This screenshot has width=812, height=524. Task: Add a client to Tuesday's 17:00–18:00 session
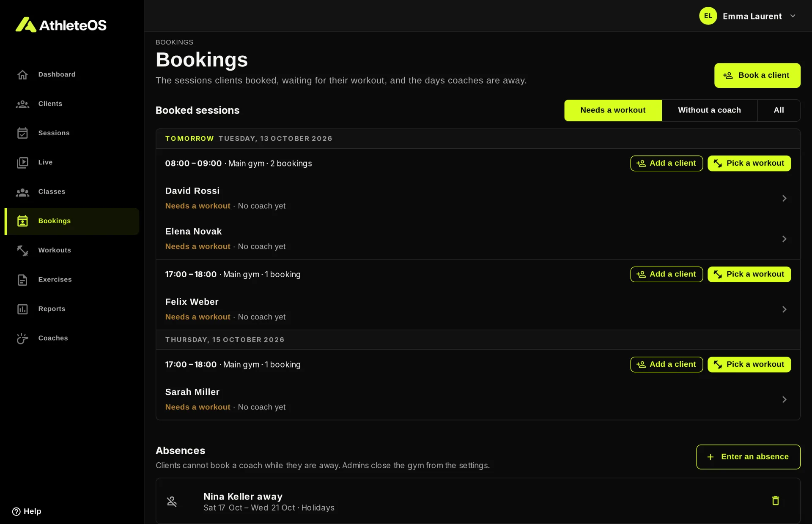pyautogui.click(x=667, y=274)
